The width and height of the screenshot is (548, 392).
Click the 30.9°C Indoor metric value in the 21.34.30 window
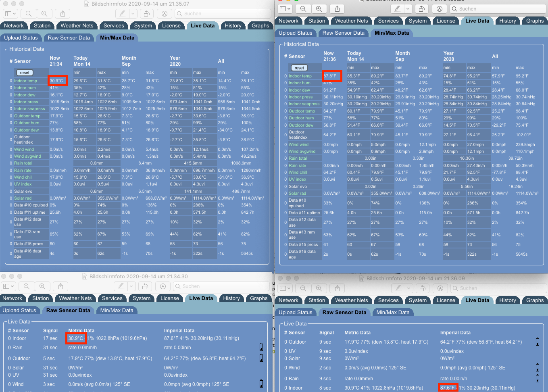[x=76, y=338]
